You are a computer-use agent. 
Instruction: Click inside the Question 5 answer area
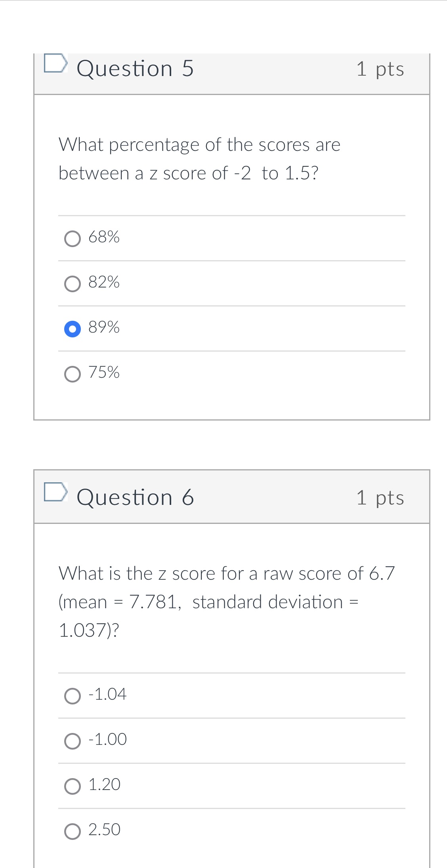point(232,305)
